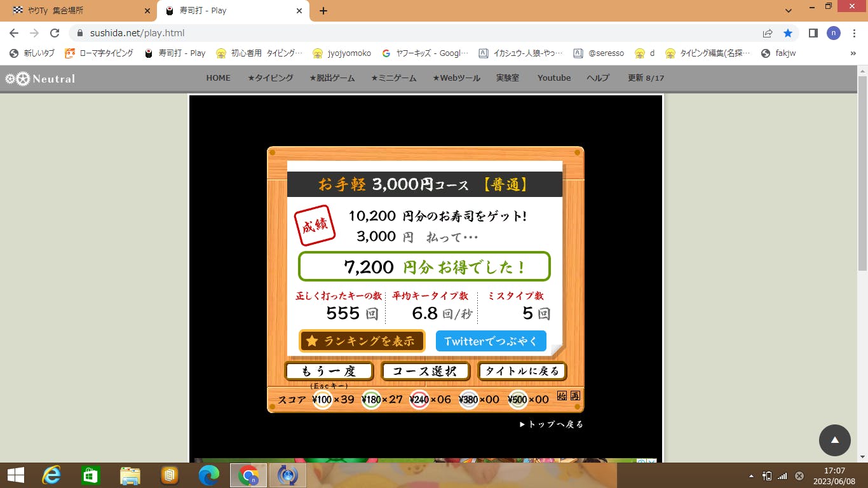Click the Microsoft Edge taskbar icon
This screenshot has width=868, height=488.
point(209,475)
